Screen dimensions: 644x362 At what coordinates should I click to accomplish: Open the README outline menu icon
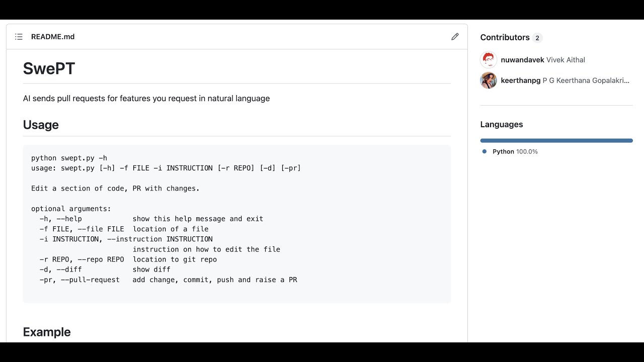tap(19, 37)
